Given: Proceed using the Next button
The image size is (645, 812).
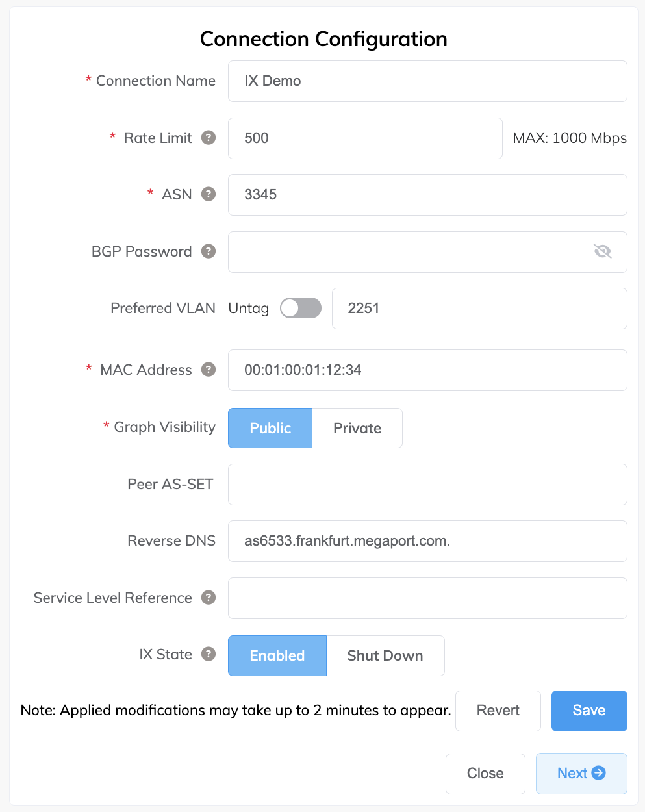Looking at the screenshot, I should (x=581, y=773).
